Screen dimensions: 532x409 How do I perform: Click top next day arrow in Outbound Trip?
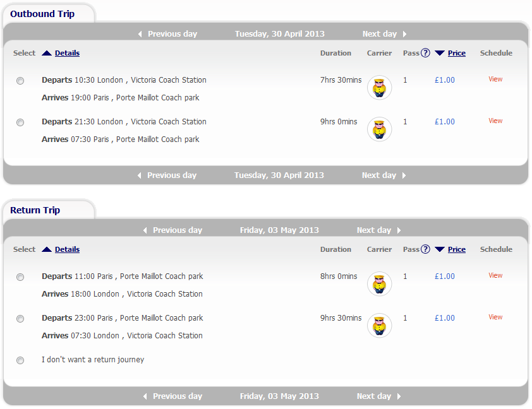click(404, 34)
